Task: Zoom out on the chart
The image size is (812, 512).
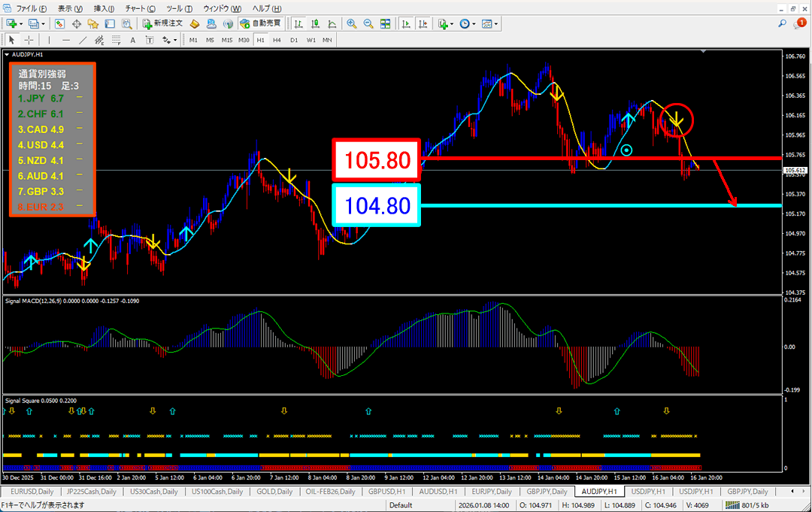Action: tap(368, 23)
